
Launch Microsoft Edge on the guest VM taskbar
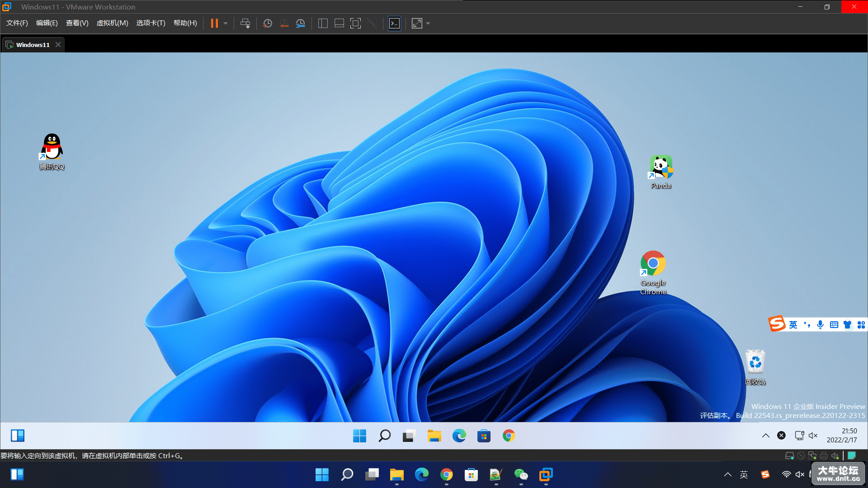coord(459,436)
